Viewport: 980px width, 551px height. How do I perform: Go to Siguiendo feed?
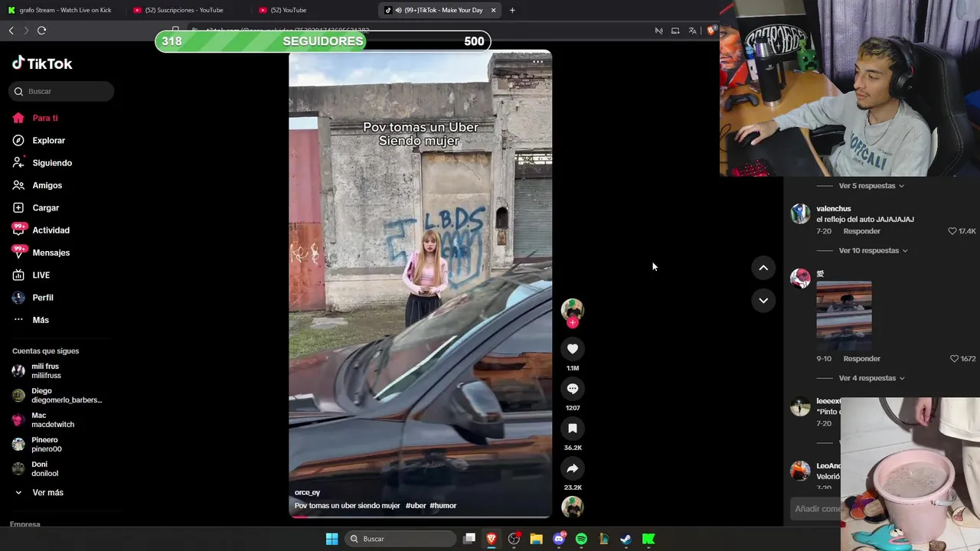tap(51, 163)
